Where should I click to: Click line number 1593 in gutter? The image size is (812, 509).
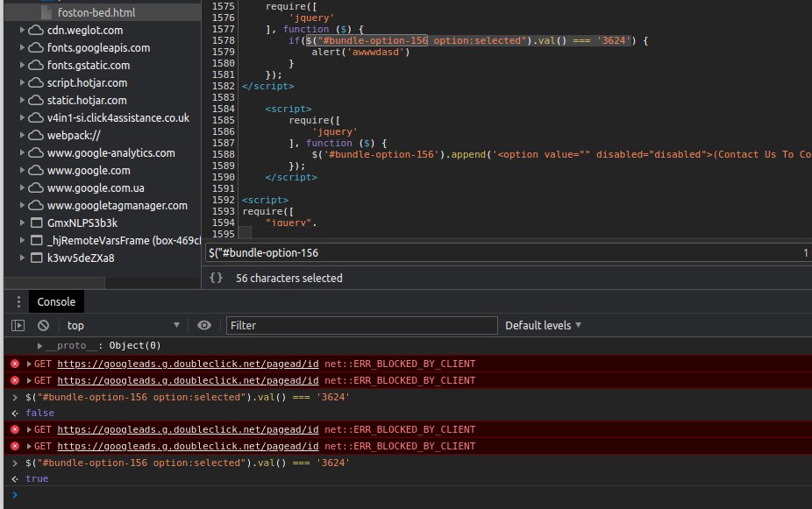click(224, 211)
